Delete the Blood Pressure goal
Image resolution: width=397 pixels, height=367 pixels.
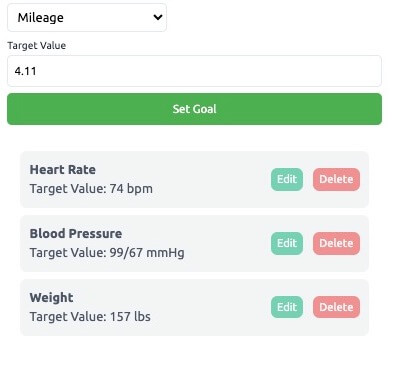click(x=336, y=243)
